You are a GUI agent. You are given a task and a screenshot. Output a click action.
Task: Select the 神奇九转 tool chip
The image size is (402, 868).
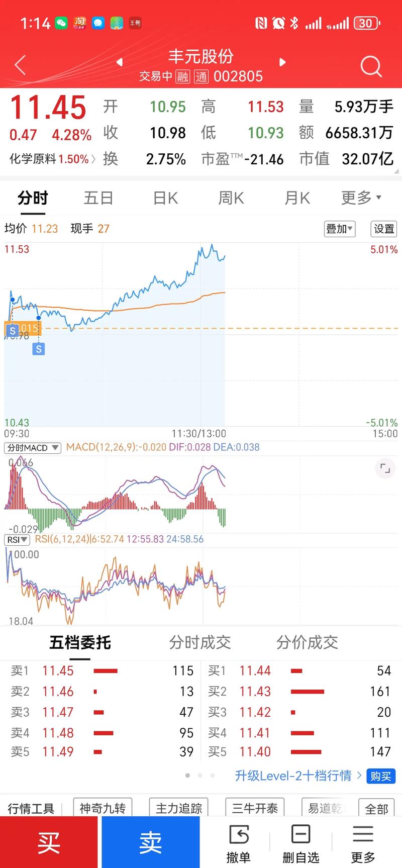point(103,808)
